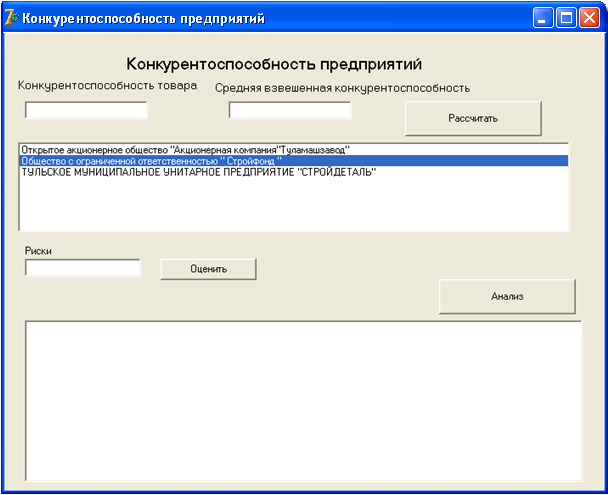Minimize the Конкурентоспособность предприятий window
608x495 pixels.
point(543,18)
